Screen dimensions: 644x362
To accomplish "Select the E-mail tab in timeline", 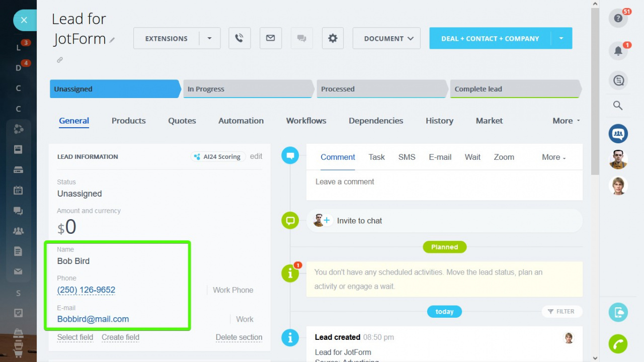I will [x=440, y=157].
